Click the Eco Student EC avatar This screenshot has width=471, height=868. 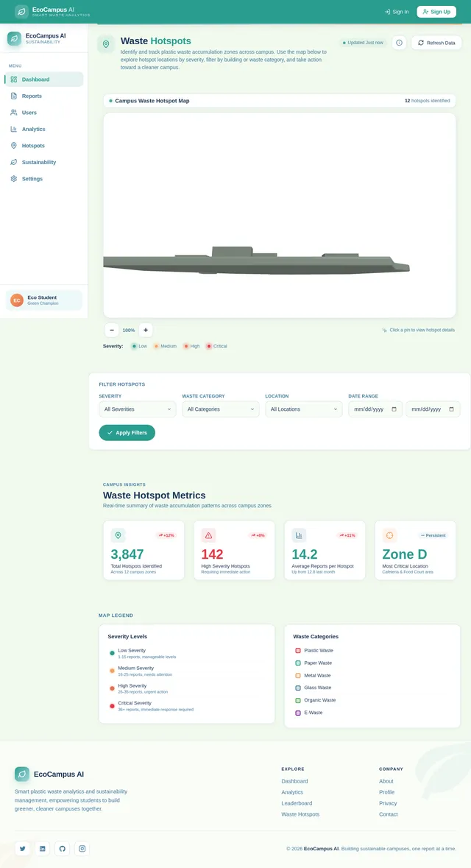pyautogui.click(x=17, y=300)
